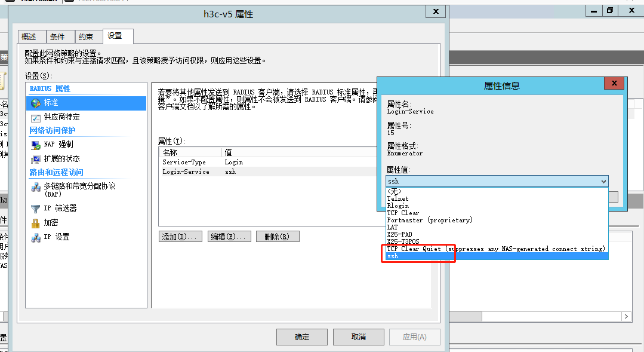644x352 pixels.
Task: Select the 标准 globe icon in settings list
Action: (x=35, y=103)
